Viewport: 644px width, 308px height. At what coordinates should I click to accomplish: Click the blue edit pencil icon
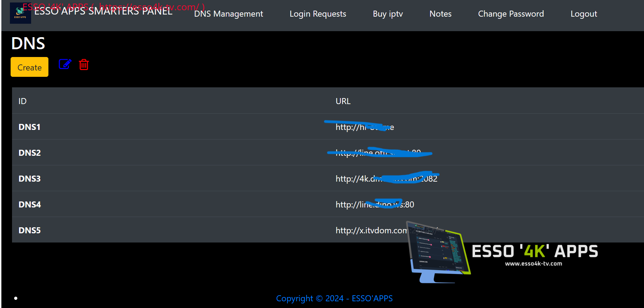pos(65,64)
